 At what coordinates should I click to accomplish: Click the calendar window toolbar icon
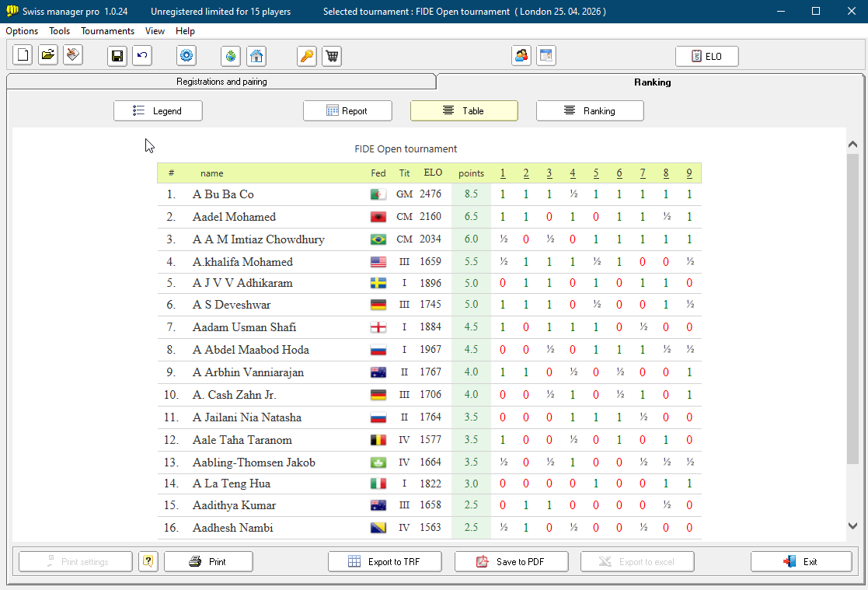546,55
